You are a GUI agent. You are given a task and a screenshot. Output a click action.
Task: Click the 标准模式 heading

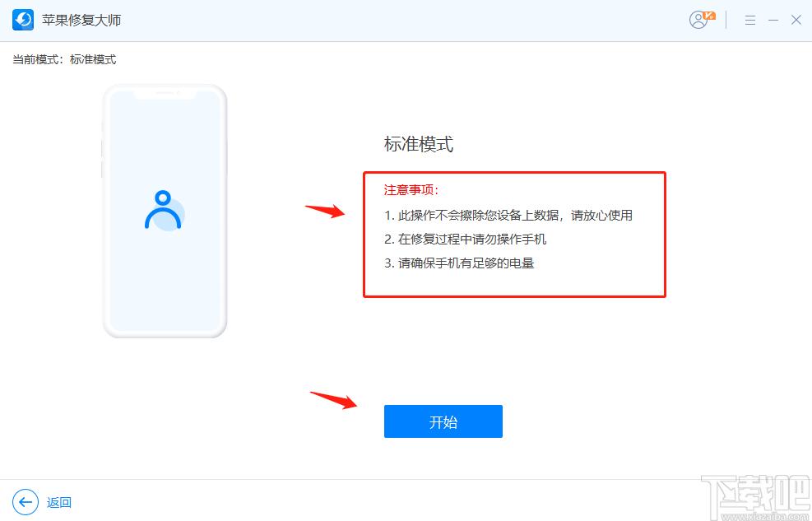tap(419, 145)
